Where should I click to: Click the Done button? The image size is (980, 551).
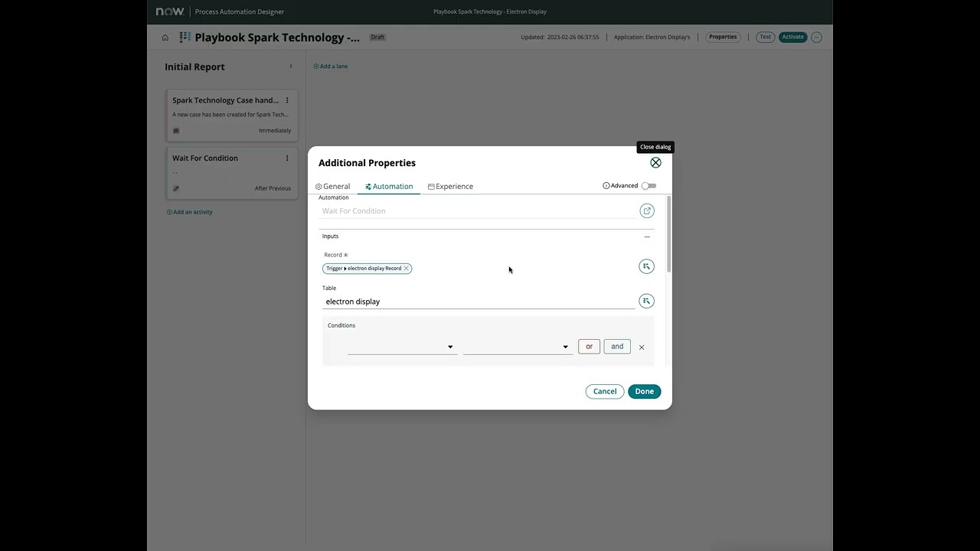(x=645, y=391)
